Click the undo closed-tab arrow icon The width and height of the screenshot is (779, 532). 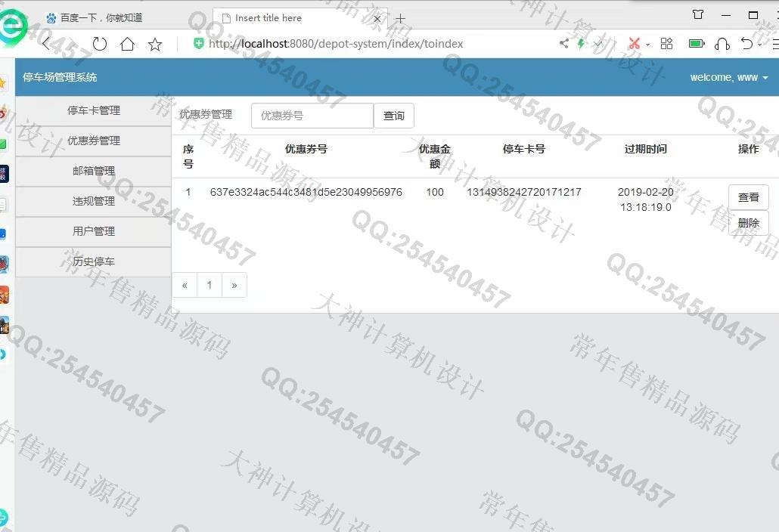[x=746, y=44]
